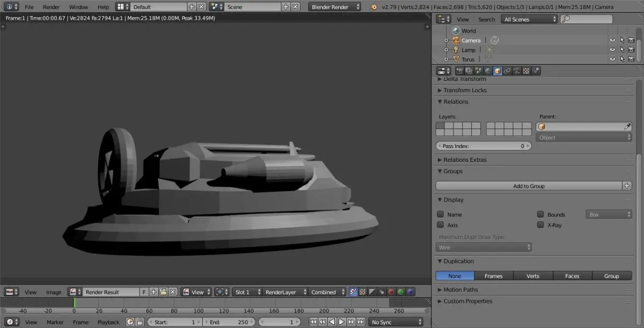Image resolution: width=644 pixels, height=328 pixels.
Task: Open the Render menu
Action: coord(52,7)
